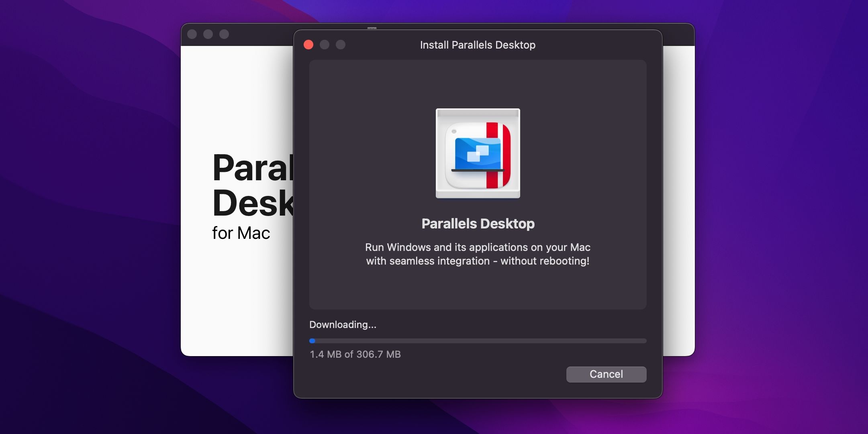Click the Install Parallels Desktop title bar text
This screenshot has width=868, height=434.
477,45
